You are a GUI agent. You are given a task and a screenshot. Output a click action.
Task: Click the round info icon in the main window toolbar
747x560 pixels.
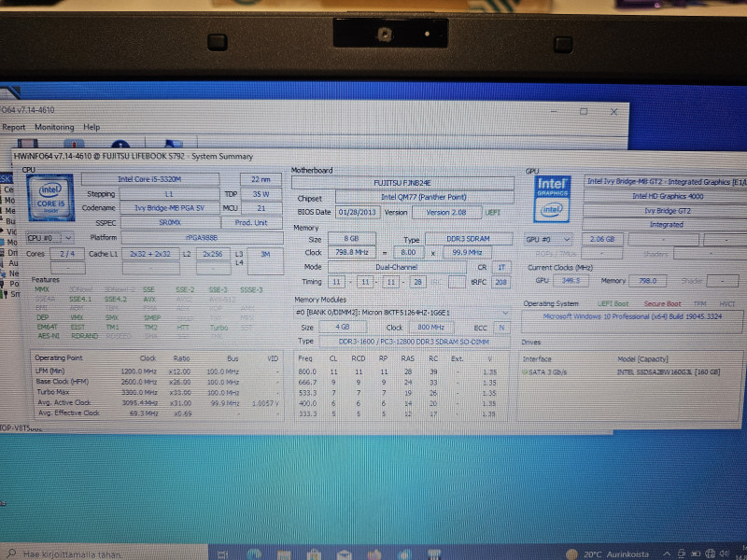[120, 145]
